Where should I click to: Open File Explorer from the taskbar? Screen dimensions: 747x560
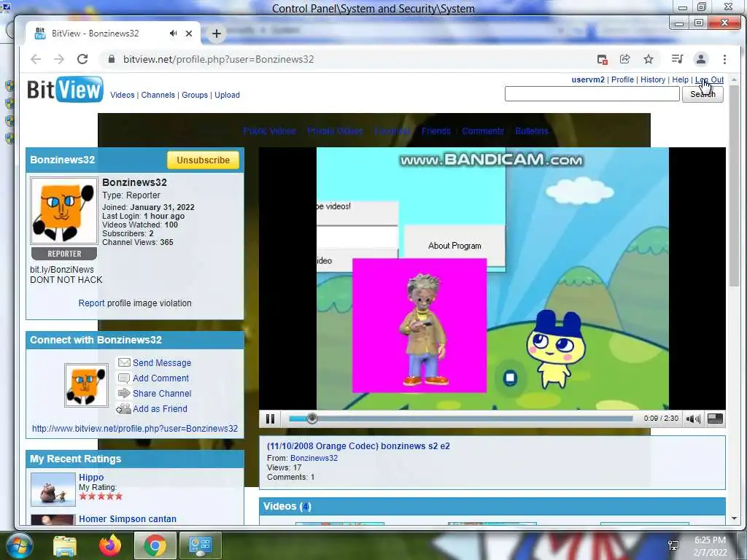point(65,545)
